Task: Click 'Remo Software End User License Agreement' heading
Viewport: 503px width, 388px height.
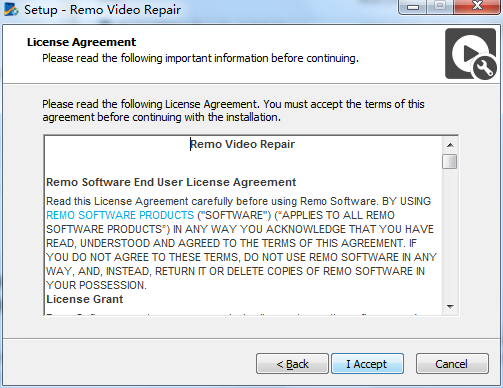Action: (171, 182)
